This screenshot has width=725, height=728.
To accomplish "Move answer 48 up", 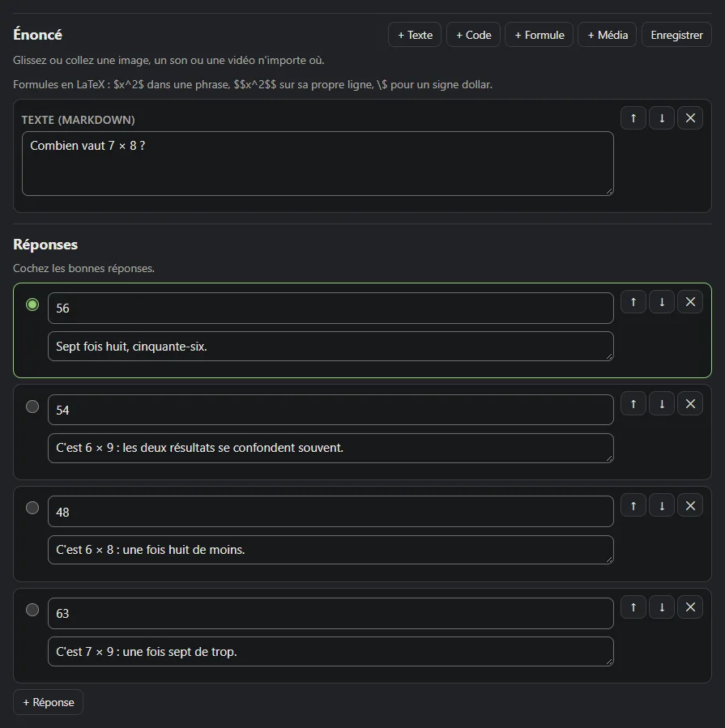I will tap(633, 505).
